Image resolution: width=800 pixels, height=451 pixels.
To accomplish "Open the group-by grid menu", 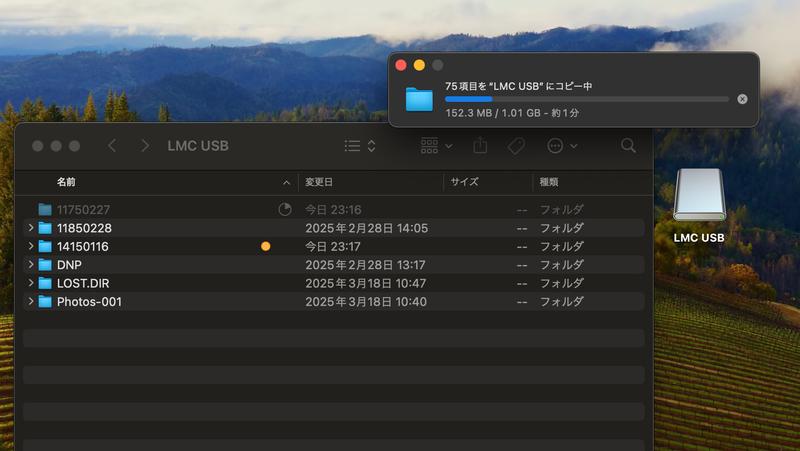I will 436,146.
